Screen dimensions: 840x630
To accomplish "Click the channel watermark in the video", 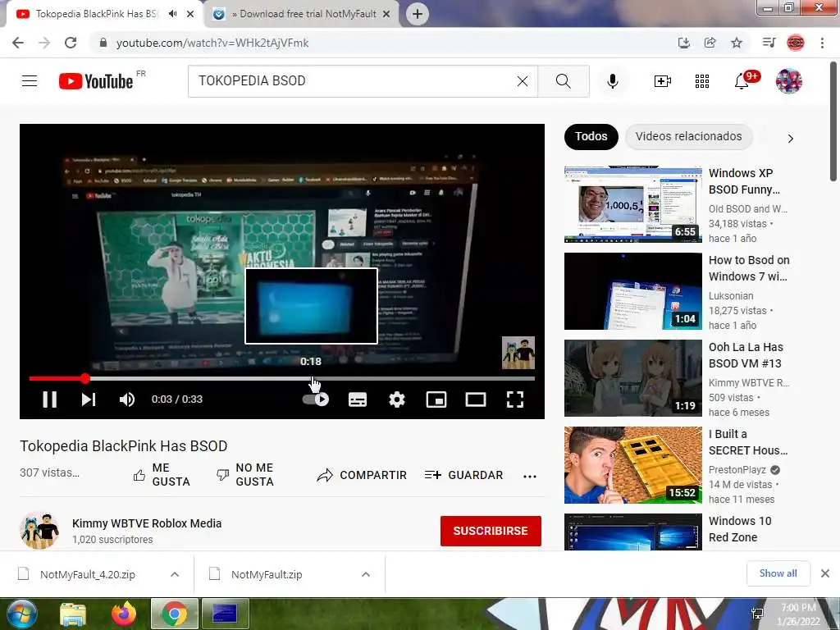I will pos(518,353).
